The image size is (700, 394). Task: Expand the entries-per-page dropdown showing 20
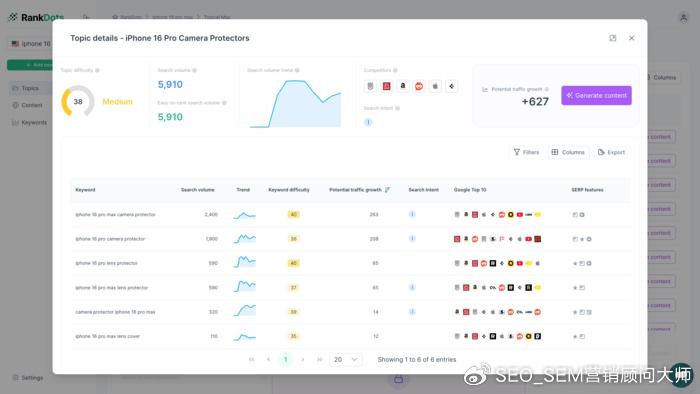tap(346, 359)
